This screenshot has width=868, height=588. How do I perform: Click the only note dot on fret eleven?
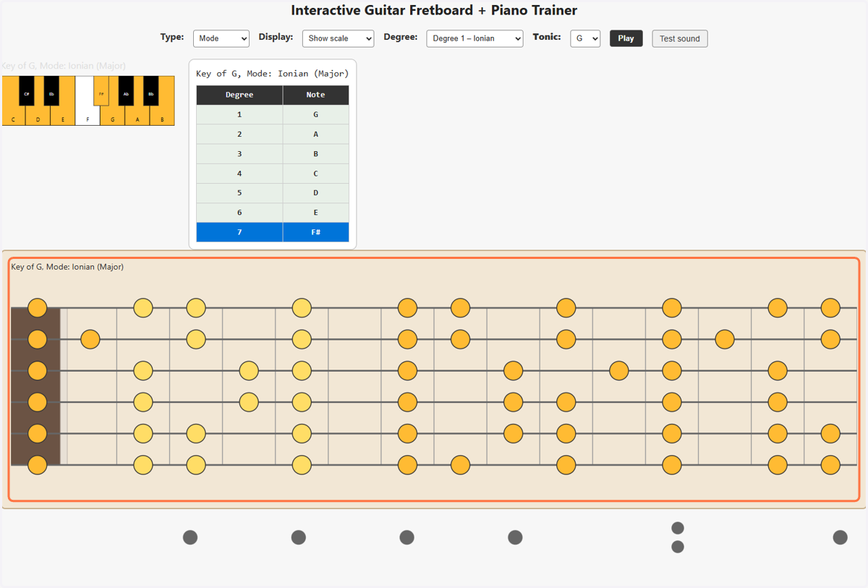(x=619, y=371)
